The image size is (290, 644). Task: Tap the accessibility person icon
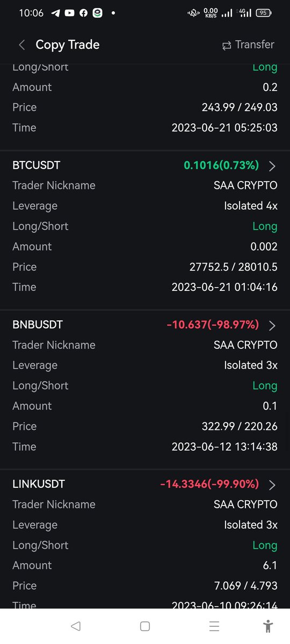point(269,626)
